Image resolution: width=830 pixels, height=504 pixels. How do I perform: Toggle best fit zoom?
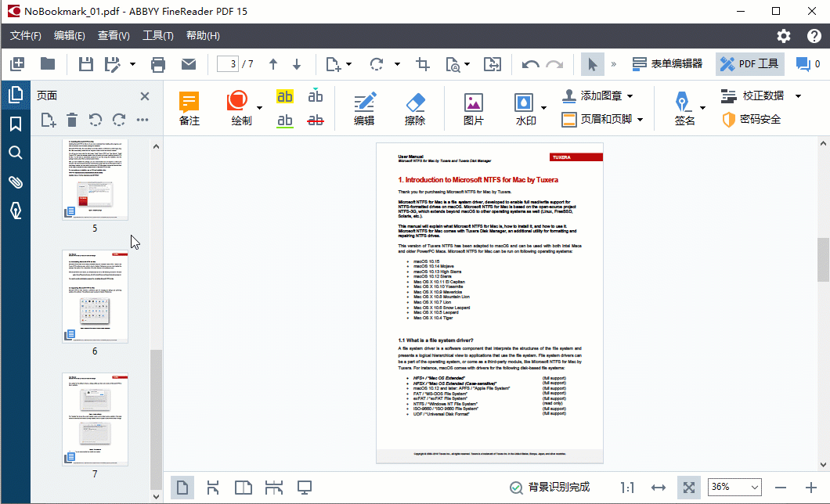(689, 487)
